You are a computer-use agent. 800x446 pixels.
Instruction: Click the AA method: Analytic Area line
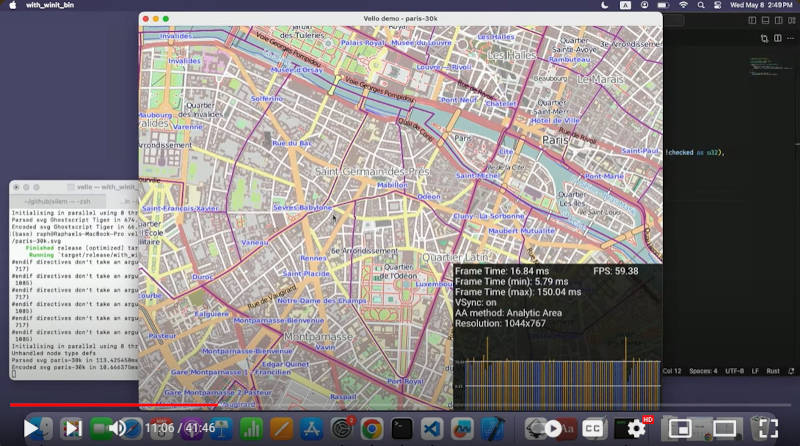508,313
